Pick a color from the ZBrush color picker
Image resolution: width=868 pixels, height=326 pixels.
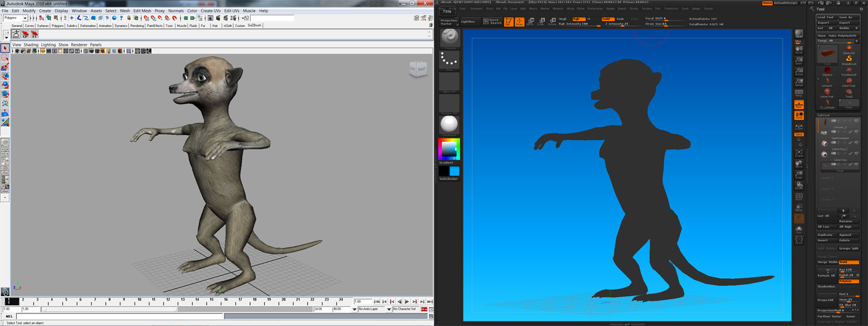click(449, 149)
